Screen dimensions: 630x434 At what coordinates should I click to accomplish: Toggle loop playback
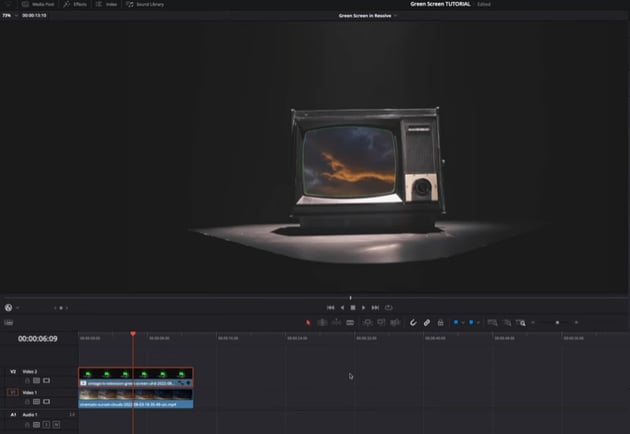tap(389, 307)
